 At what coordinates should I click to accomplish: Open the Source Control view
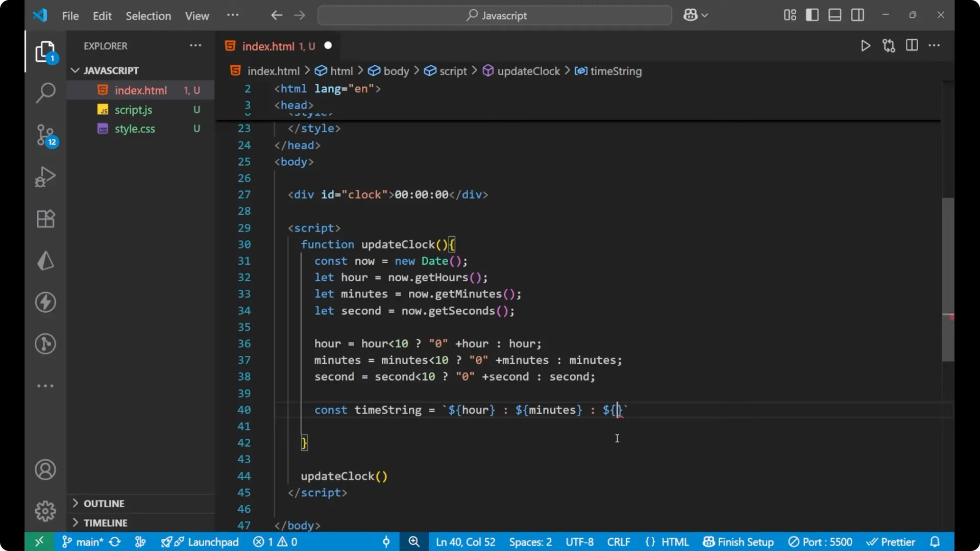pyautogui.click(x=45, y=135)
